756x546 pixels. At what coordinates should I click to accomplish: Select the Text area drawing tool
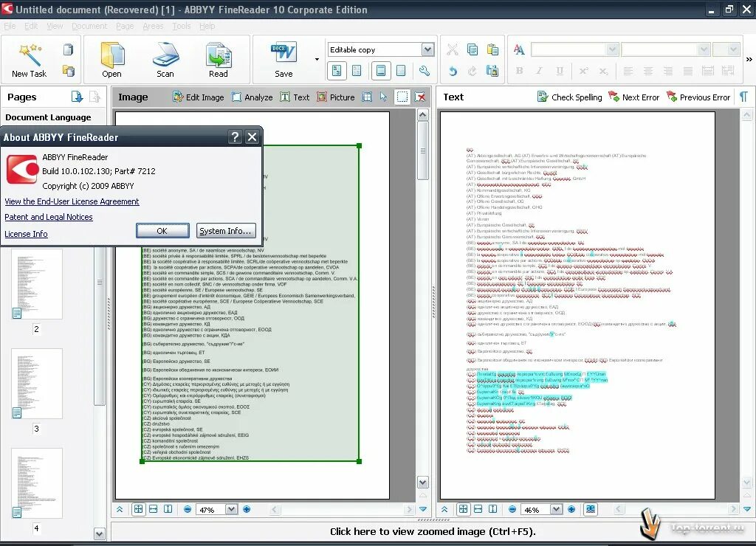point(295,97)
